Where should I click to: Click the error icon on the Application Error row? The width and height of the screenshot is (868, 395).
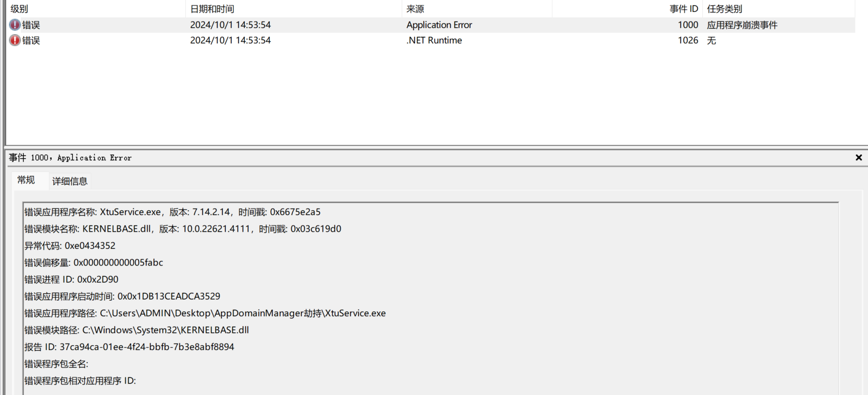tap(15, 25)
